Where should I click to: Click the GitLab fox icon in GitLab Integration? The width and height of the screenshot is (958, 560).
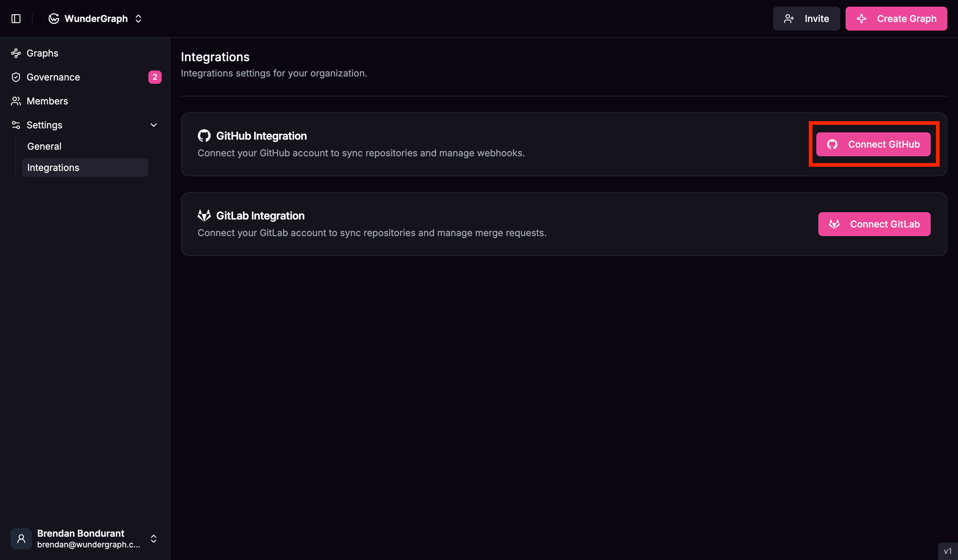click(204, 215)
